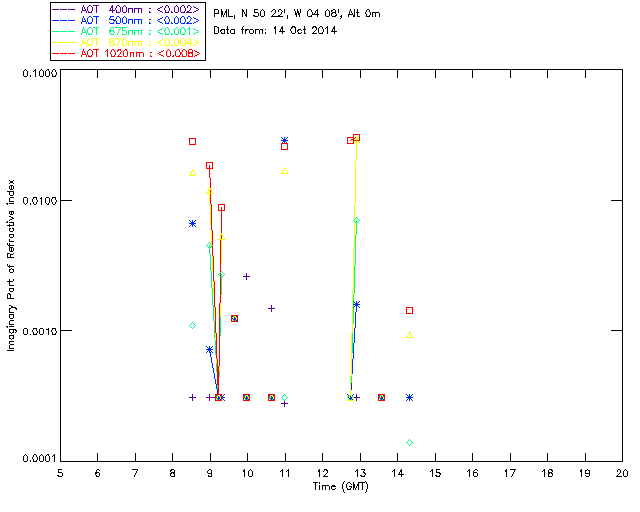The height and width of the screenshot is (512, 640).
Task: Click the '0.0100' y-axis tick label
Action: click(40, 201)
